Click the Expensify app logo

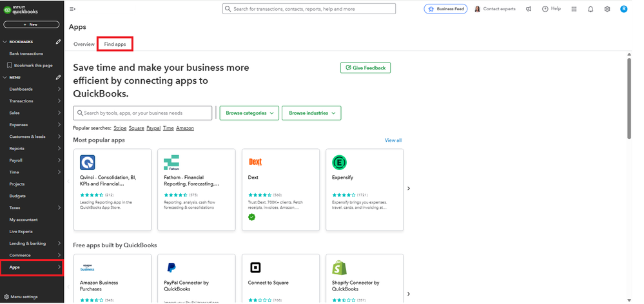point(339,162)
